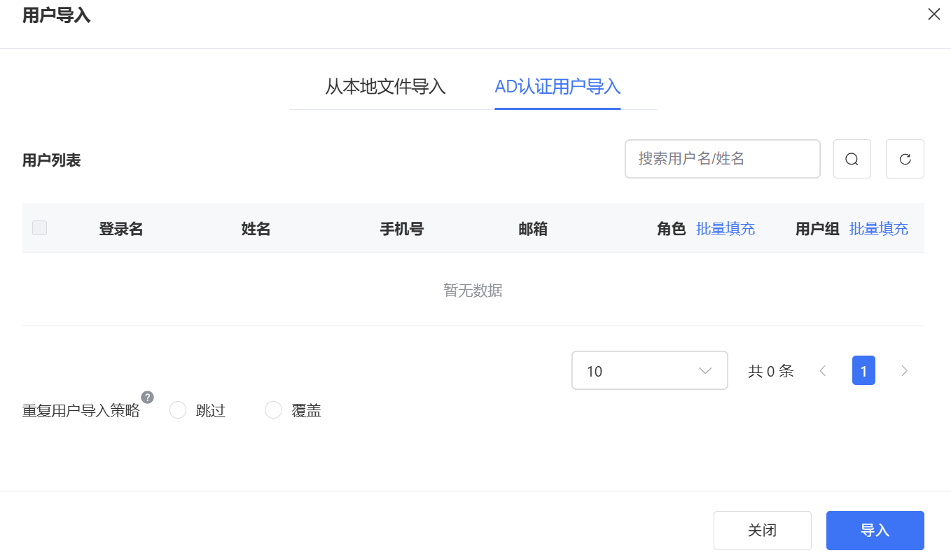Click the 邮箱 column header
The image size is (951, 560).
[x=533, y=229]
